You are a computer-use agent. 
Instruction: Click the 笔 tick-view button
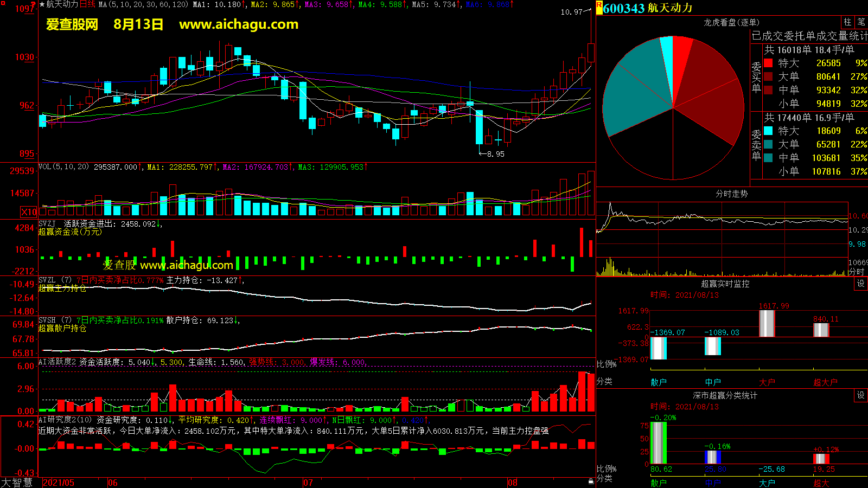pos(861,22)
